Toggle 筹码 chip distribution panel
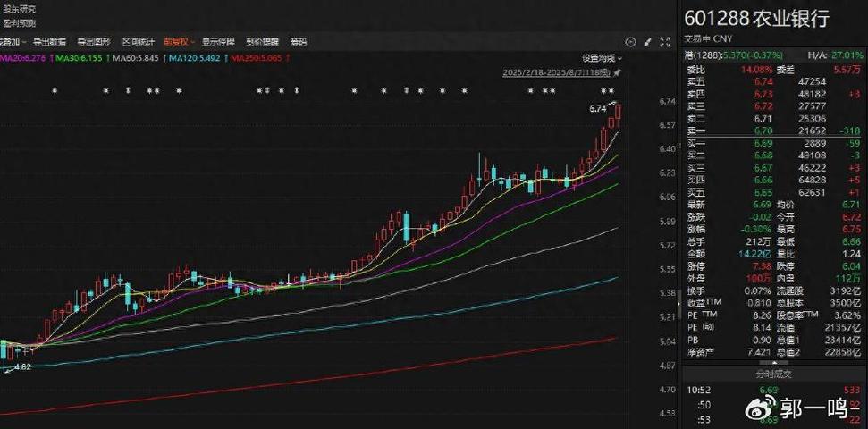Image resolution: width=868 pixels, height=429 pixels. coord(299,41)
